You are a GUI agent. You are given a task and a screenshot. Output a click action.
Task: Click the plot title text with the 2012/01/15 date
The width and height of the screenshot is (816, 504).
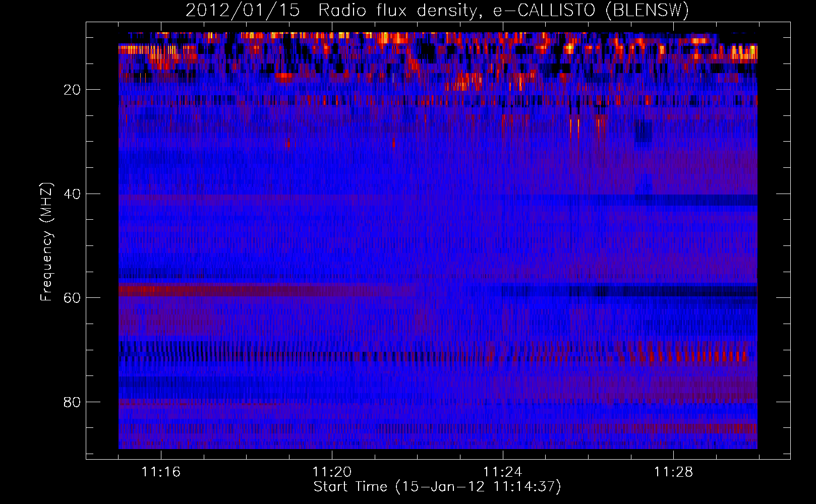[x=437, y=11]
